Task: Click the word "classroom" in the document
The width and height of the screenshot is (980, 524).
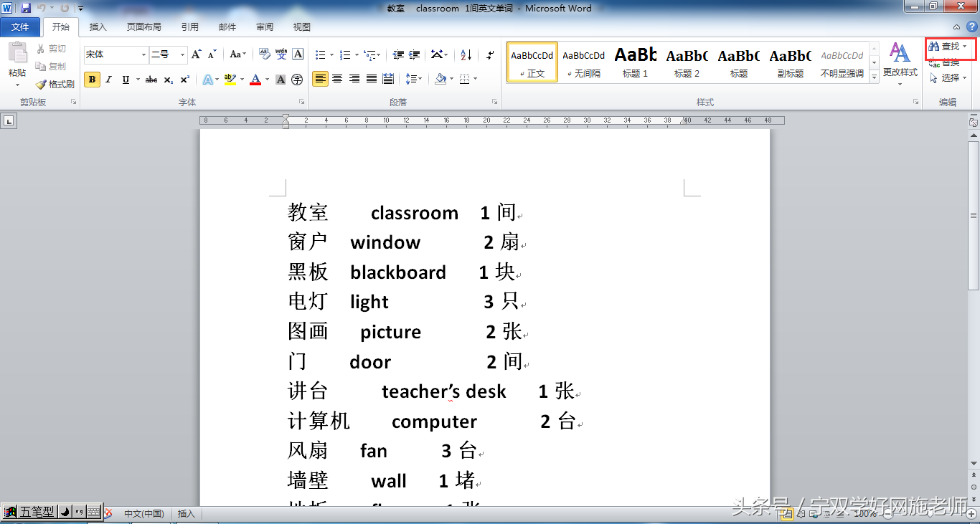Action: click(x=415, y=213)
